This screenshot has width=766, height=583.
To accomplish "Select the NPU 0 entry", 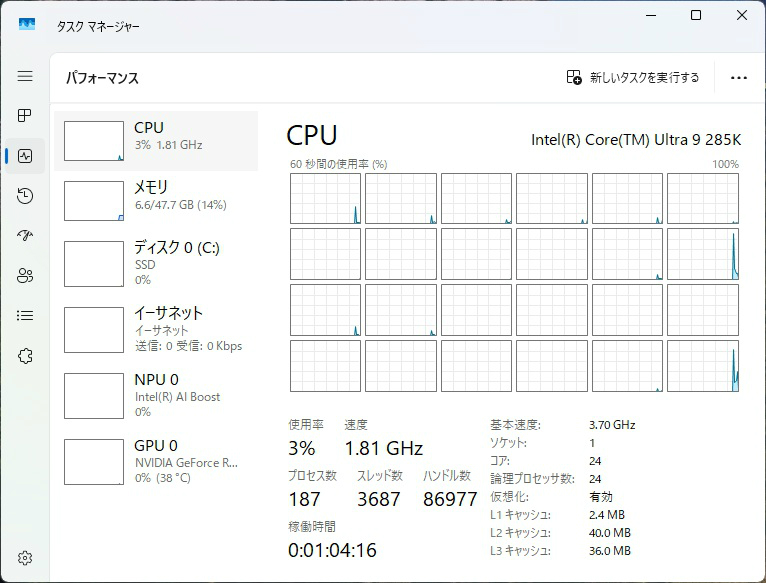I will [157, 395].
